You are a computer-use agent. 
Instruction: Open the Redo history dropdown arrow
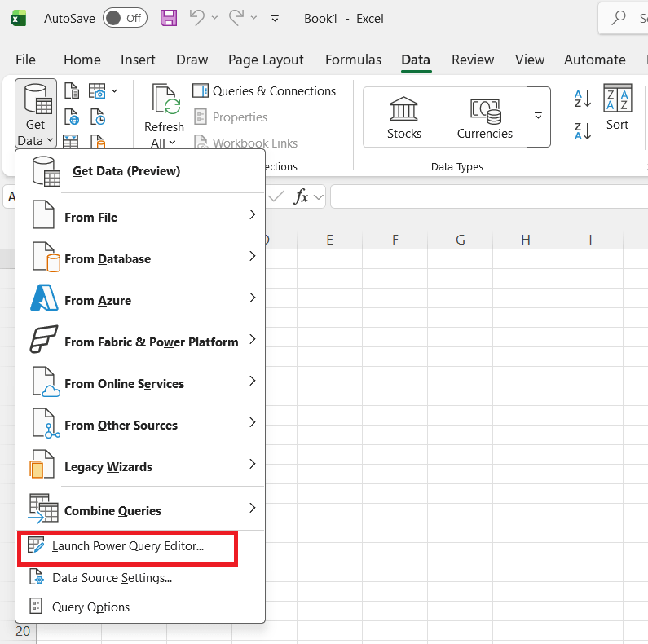click(253, 18)
